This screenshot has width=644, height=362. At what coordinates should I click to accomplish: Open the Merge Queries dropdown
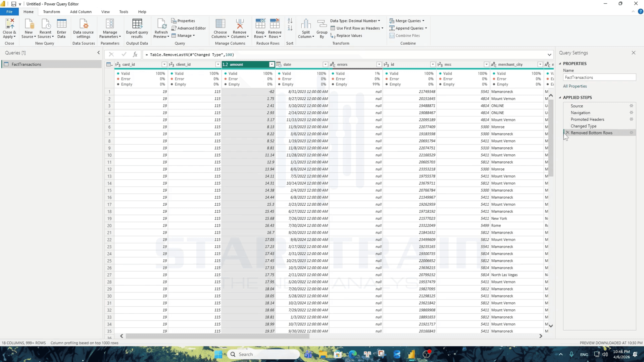(407, 21)
